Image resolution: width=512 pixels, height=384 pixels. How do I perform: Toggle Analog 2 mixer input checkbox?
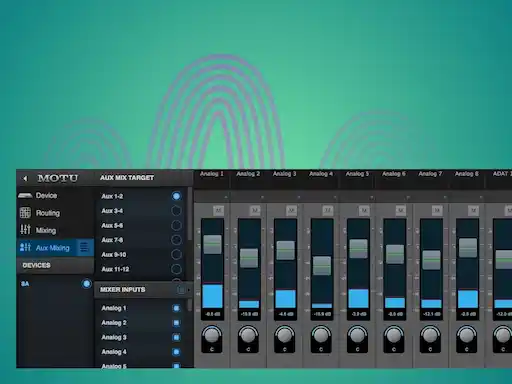coord(176,323)
